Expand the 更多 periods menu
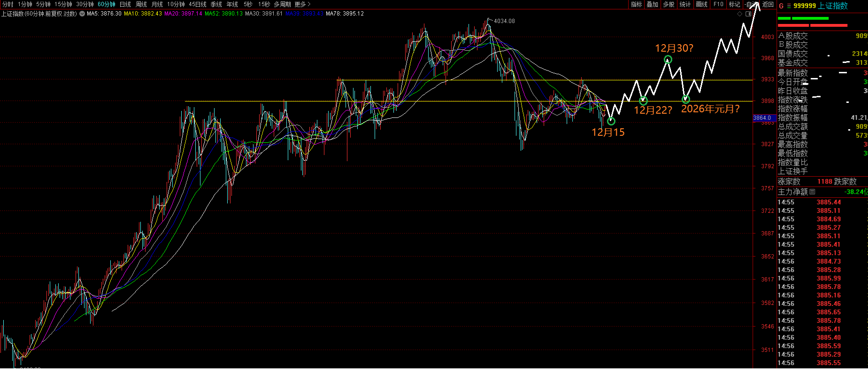Viewport: 868px width, 374px height. [302, 4]
